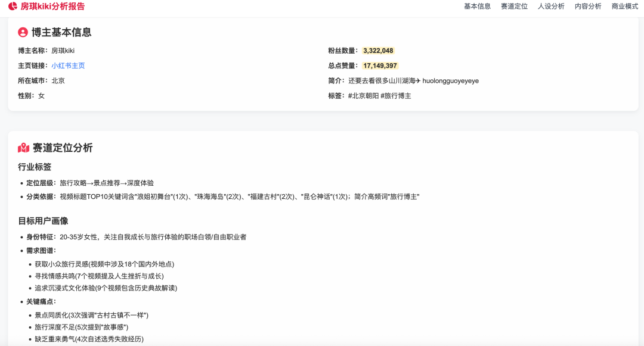Screen dimensions: 644x346
Task: Click the user avatar icon beside 博主基本信息
Action: pyautogui.click(x=23, y=32)
